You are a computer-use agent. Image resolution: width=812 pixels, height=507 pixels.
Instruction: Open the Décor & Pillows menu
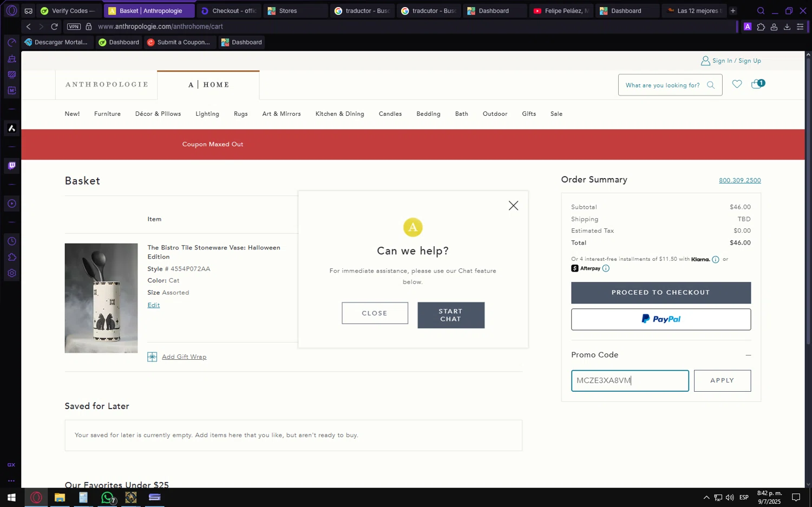click(158, 114)
